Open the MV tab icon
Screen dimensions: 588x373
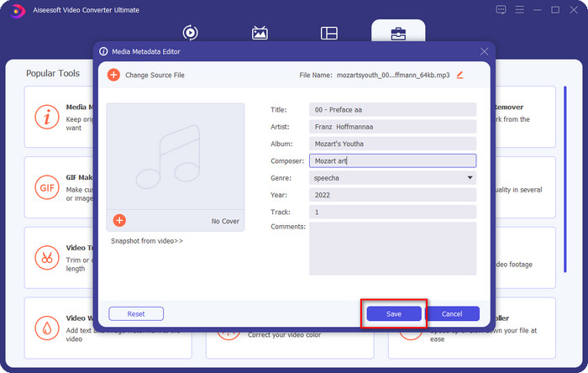(x=260, y=33)
